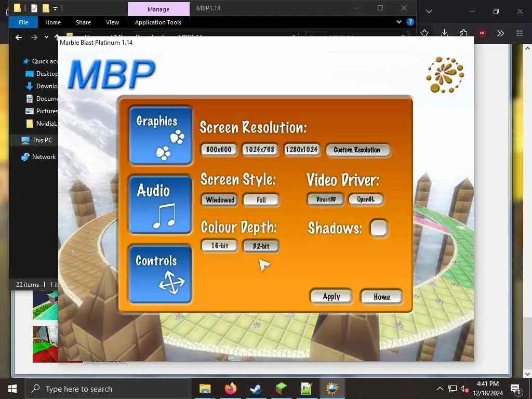Open the taskbar clock and date

[488, 389]
